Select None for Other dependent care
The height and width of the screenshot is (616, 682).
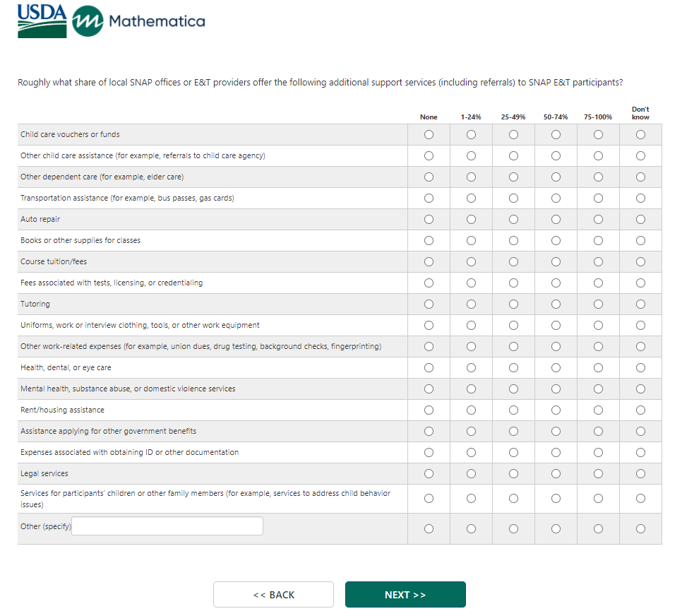point(429,177)
